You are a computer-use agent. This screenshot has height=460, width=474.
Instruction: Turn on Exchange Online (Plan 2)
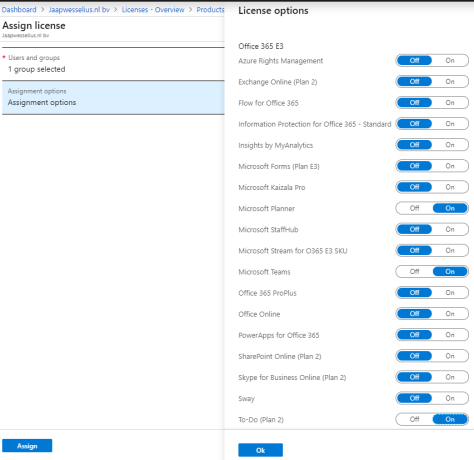(450, 82)
